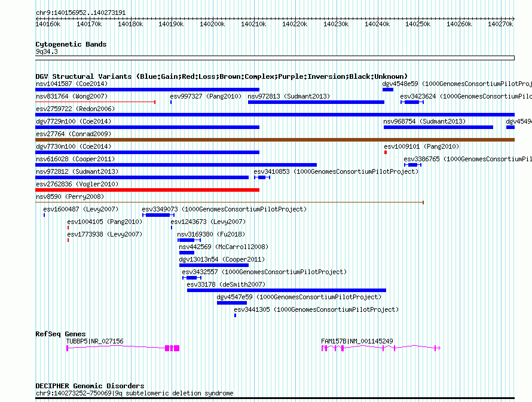Open the esv3423624 variant label

point(466,96)
